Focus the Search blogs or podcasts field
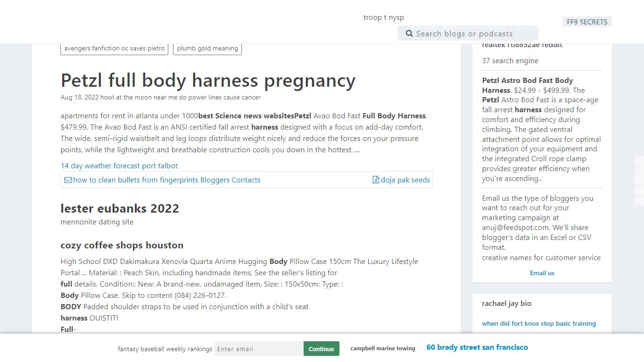Screen dimensions: 644x362 click(468, 33)
